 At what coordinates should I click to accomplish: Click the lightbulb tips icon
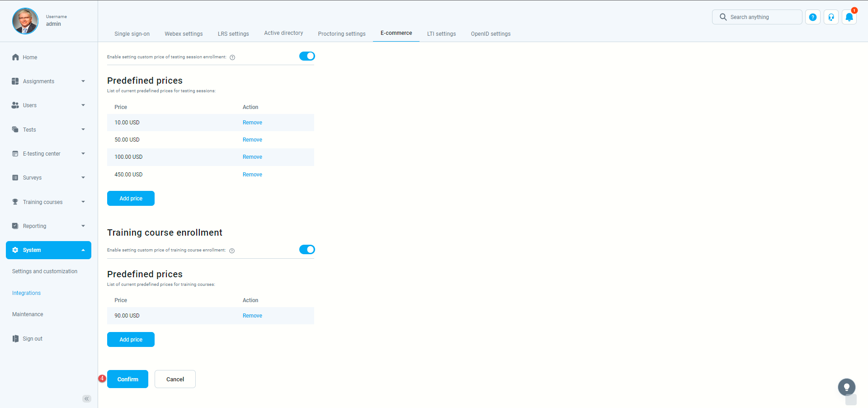click(x=846, y=387)
